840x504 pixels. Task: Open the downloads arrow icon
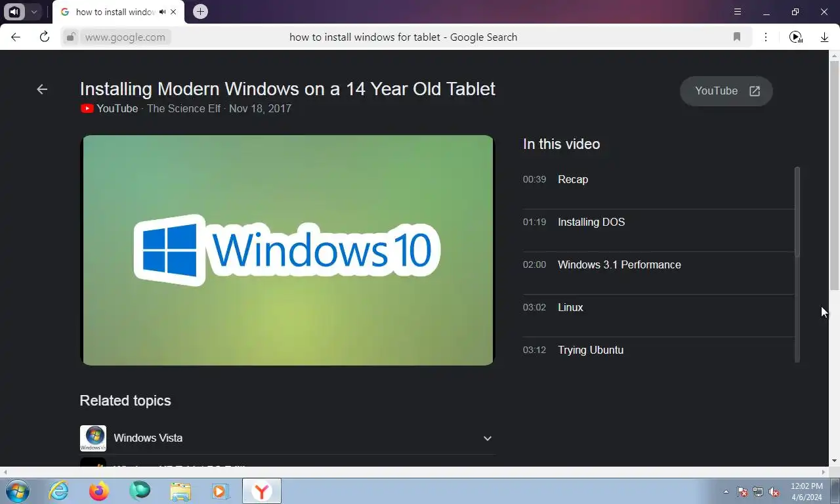pos(825,37)
